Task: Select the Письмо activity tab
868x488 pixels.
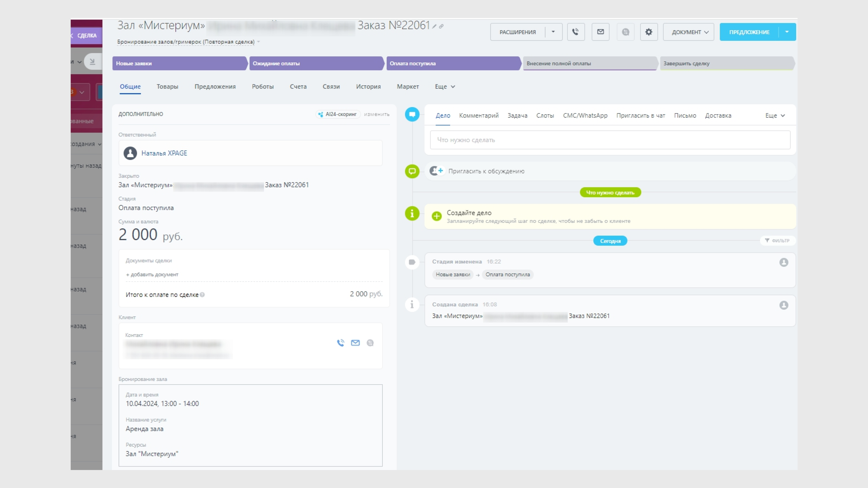Action: [x=685, y=116]
